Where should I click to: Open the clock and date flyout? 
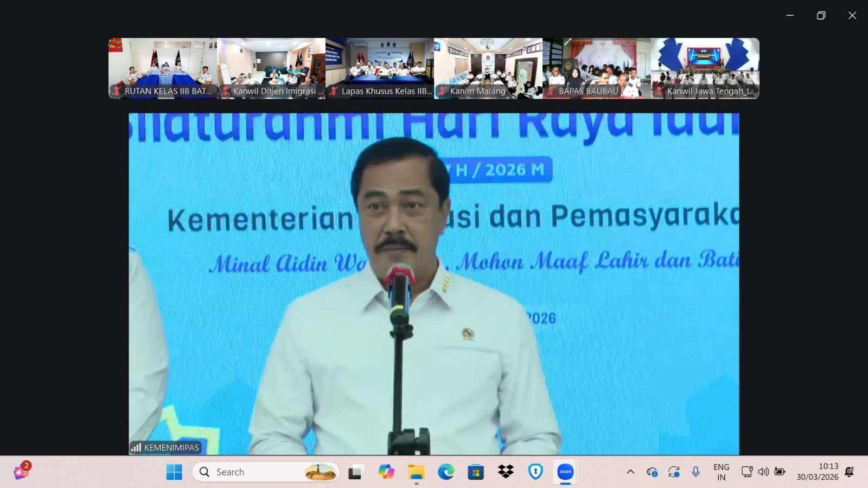[817, 472]
